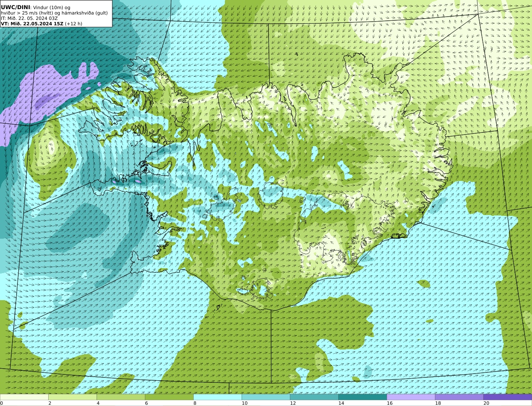Select the legend scale label '8'
532x406 pixels.
[x=195, y=403]
